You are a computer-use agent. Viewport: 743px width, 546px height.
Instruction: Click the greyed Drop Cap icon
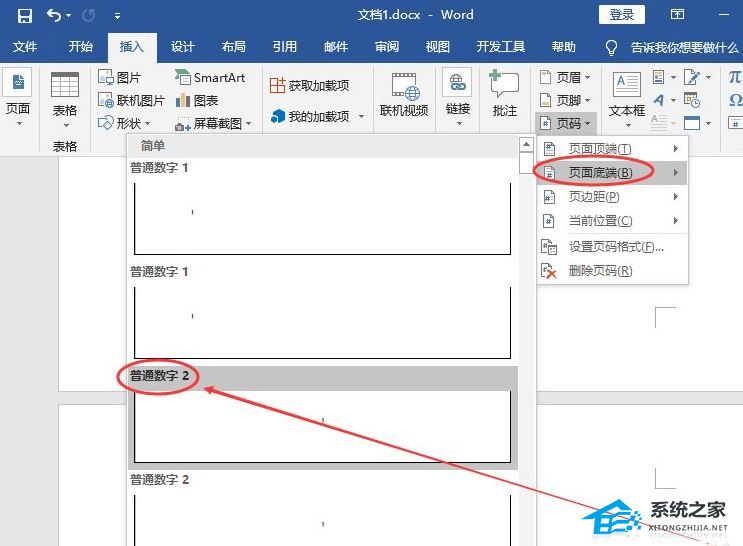659,123
